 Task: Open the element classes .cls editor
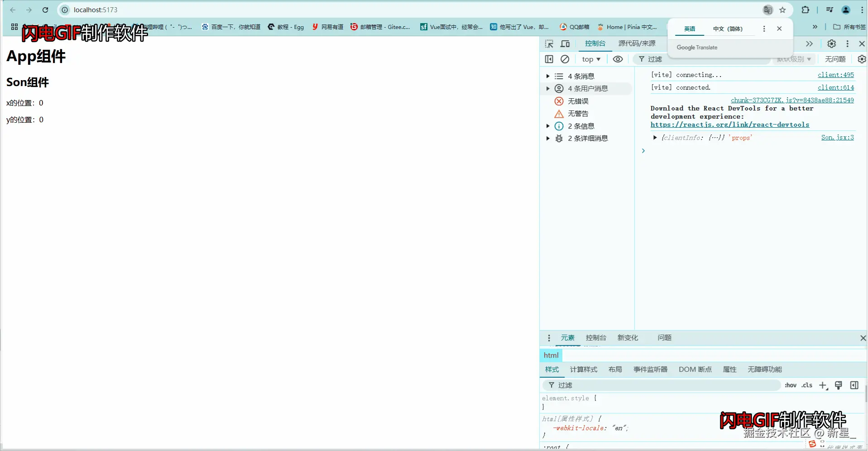[806, 385]
